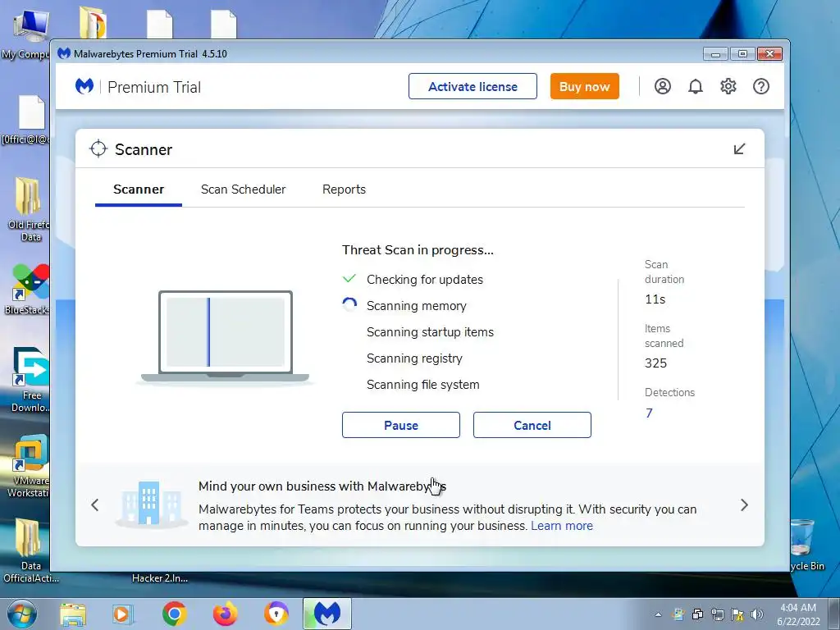Image resolution: width=840 pixels, height=630 pixels.
Task: Select the Data OfficialActi... folder on the desktop
Action: click(30, 550)
